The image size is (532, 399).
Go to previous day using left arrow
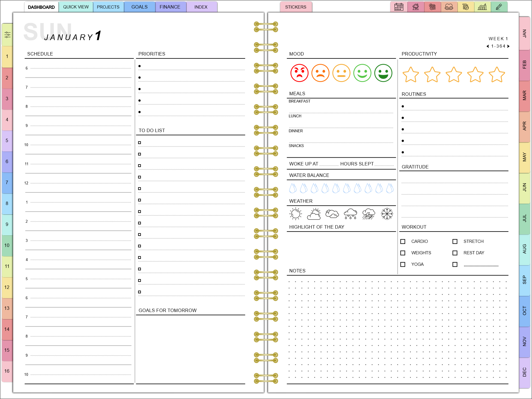pyautogui.click(x=488, y=46)
